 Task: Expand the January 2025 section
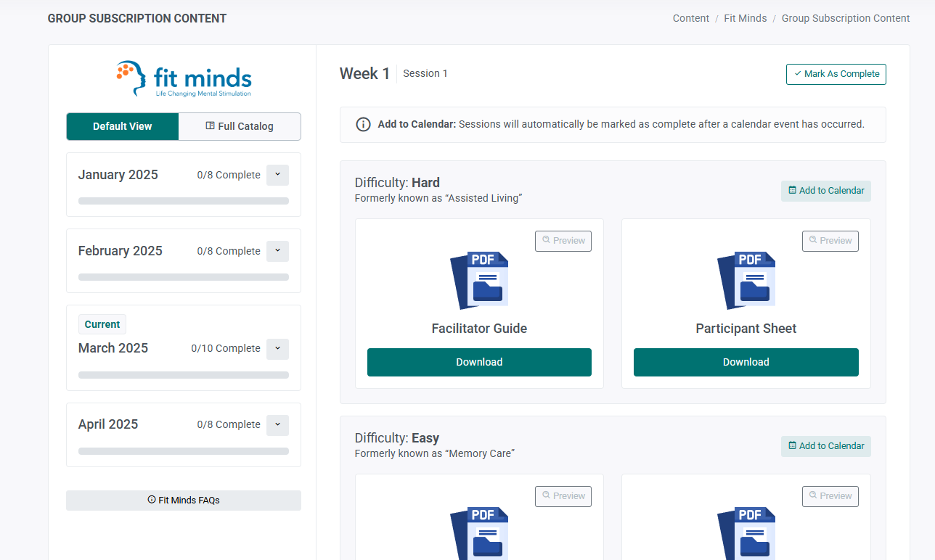[x=277, y=175]
